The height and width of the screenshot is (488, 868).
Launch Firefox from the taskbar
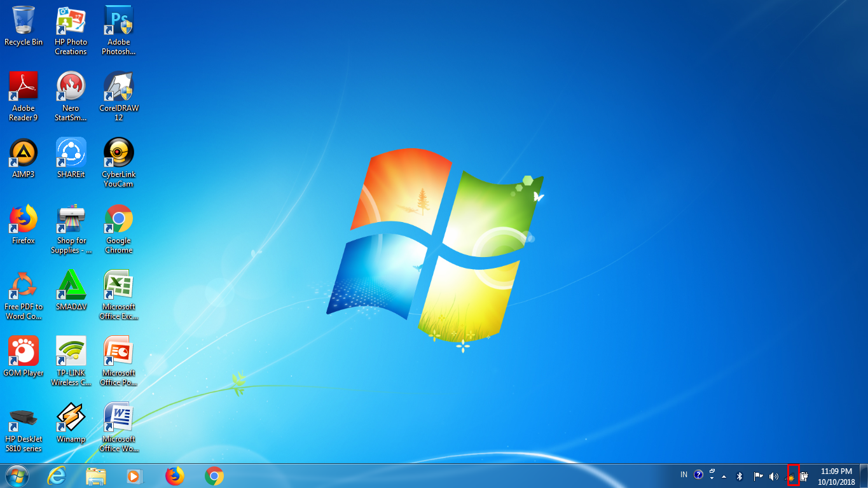175,476
